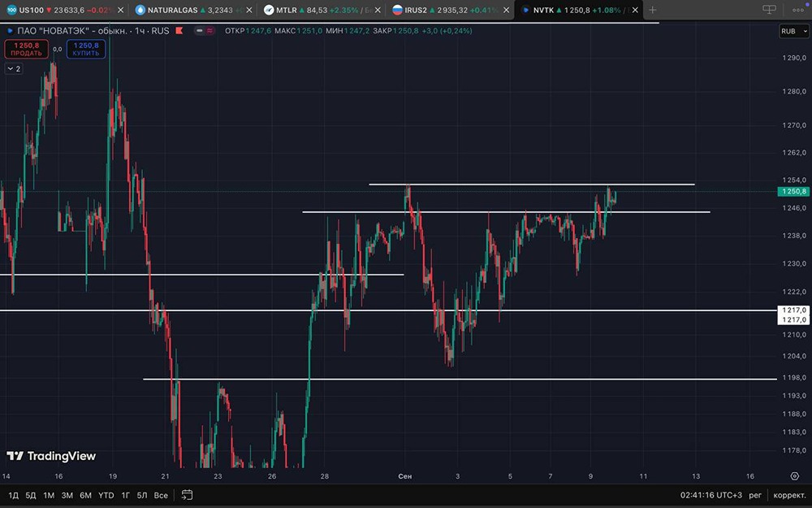Set range to 6М
The height and width of the screenshot is (508, 812).
85,495
